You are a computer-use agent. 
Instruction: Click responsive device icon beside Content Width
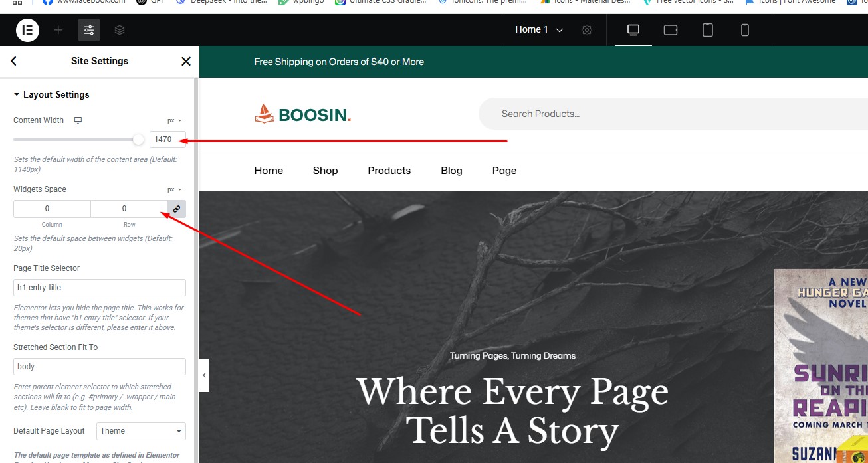pos(78,120)
